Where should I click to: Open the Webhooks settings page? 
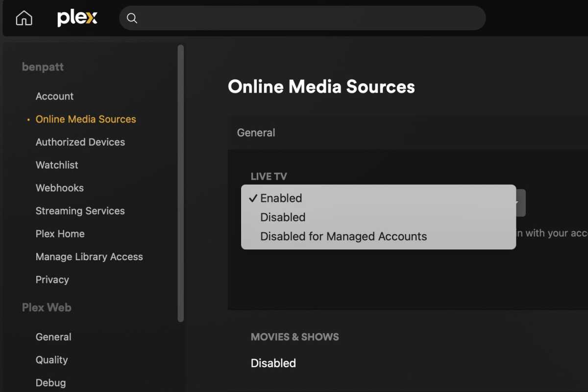pos(59,188)
